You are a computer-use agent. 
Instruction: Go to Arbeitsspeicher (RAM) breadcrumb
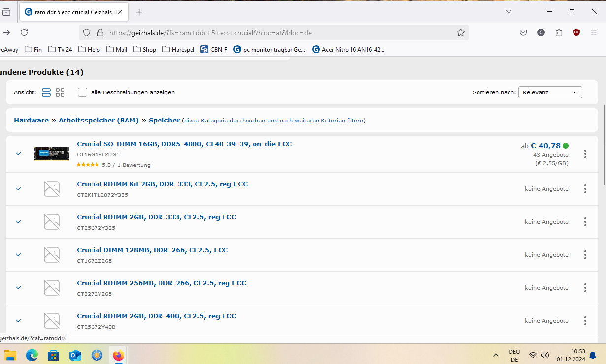(98, 121)
